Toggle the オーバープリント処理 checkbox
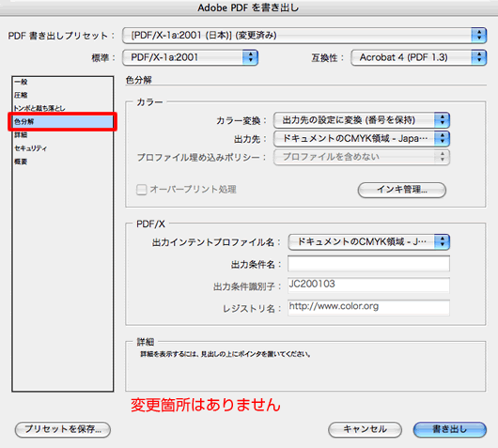 141,190
